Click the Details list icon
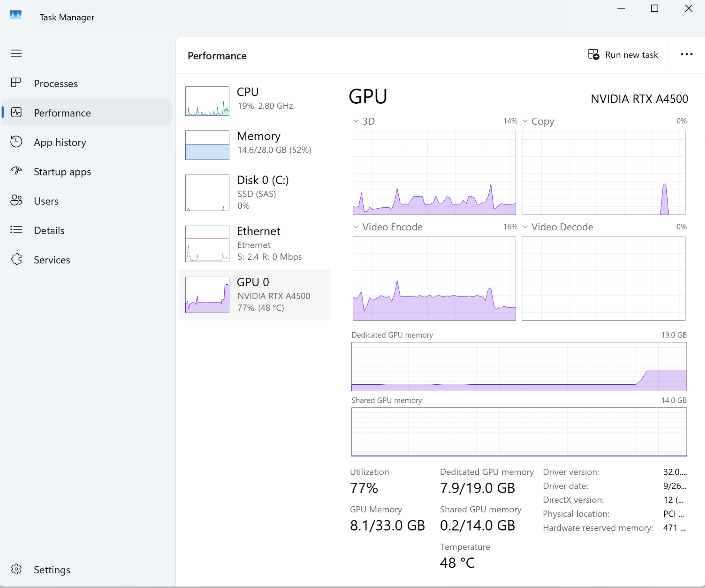 click(16, 230)
